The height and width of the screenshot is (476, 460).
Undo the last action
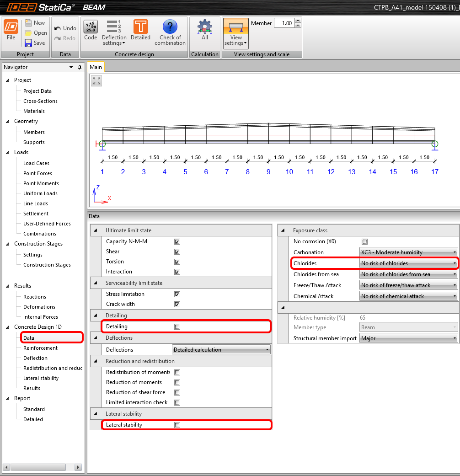point(64,28)
